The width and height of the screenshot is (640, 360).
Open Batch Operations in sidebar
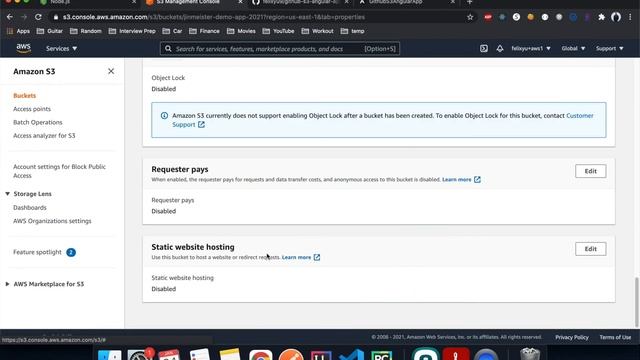(x=38, y=122)
